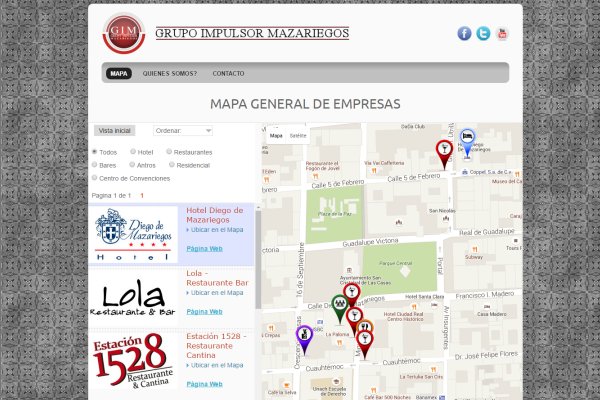Expand the Ordenar dropdown

coord(182,130)
